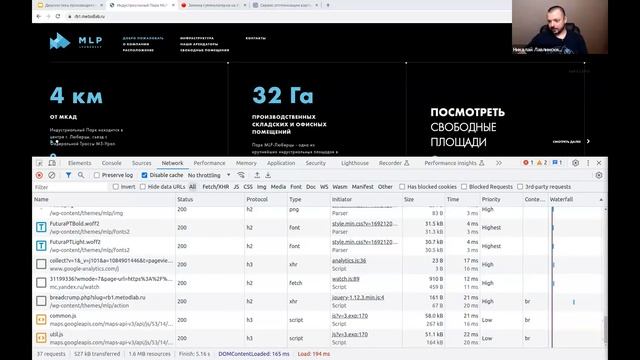This screenshot has height=360, width=640.
Task: Click the MLP logo
Action: tap(76, 41)
